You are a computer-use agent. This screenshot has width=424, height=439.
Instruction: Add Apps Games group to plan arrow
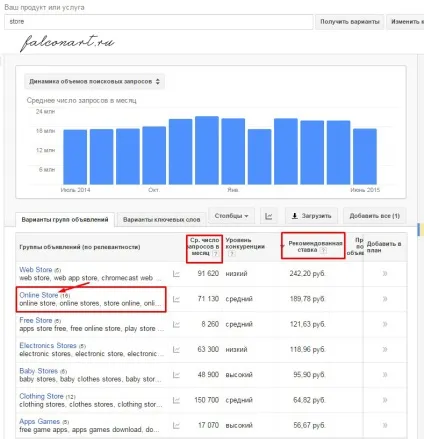[x=385, y=425]
